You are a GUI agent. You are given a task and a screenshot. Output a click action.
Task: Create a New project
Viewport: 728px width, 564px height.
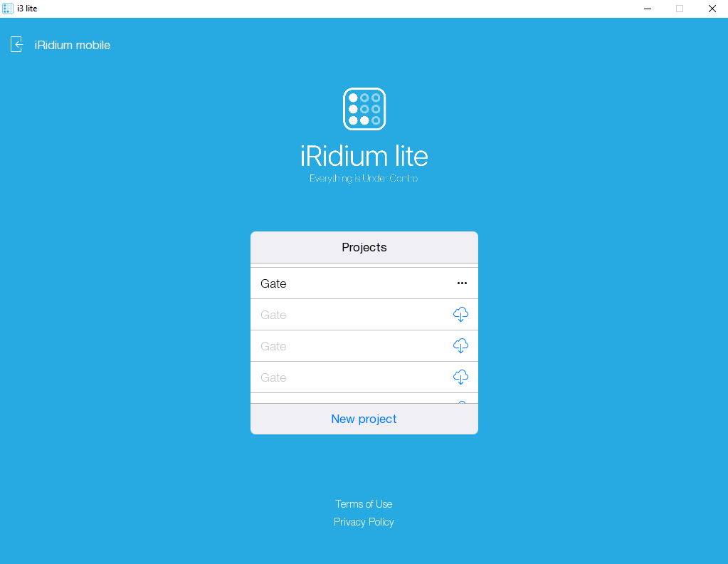[x=364, y=419]
